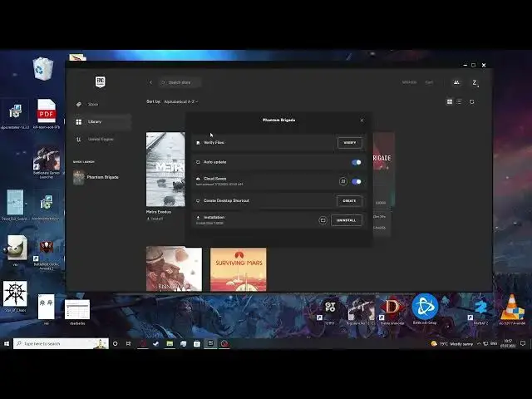Open the Surviving Mars game tile
The width and height of the screenshot is (532, 399).
(x=239, y=269)
